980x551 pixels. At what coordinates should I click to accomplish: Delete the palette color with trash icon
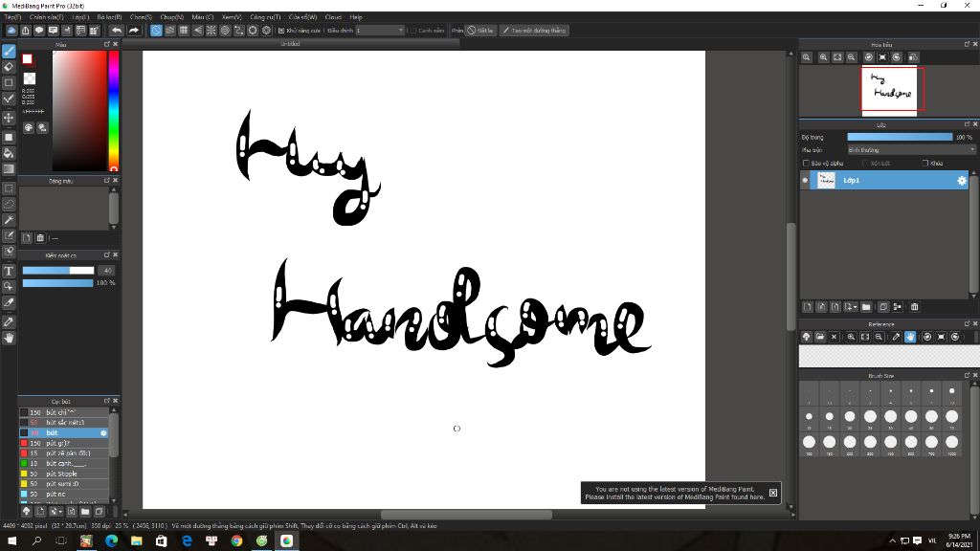coord(40,238)
